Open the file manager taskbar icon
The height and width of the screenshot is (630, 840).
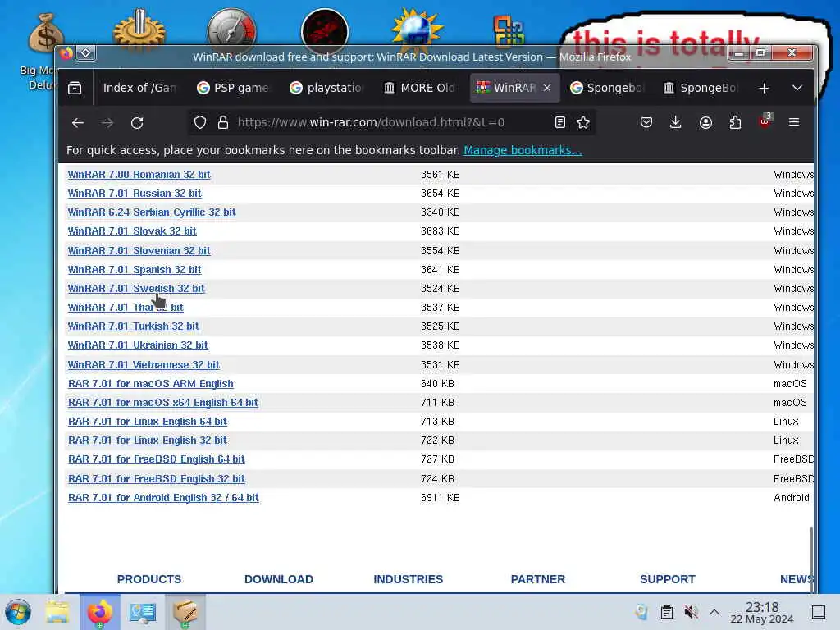[x=57, y=612]
